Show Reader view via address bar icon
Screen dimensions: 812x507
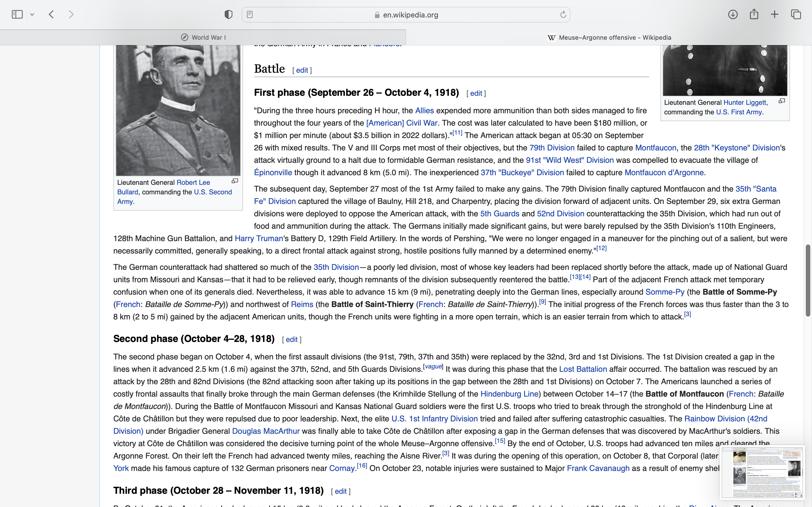pos(250,14)
